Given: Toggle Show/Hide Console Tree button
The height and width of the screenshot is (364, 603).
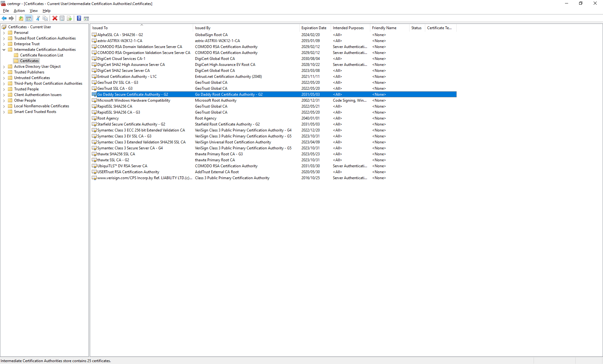Looking at the screenshot, I should coord(28,18).
